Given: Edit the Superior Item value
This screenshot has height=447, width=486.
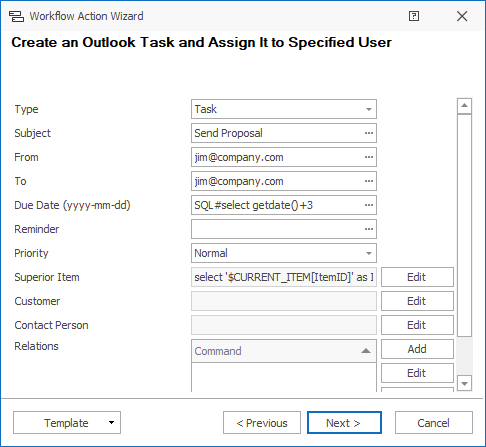Looking at the screenshot, I should point(417,277).
